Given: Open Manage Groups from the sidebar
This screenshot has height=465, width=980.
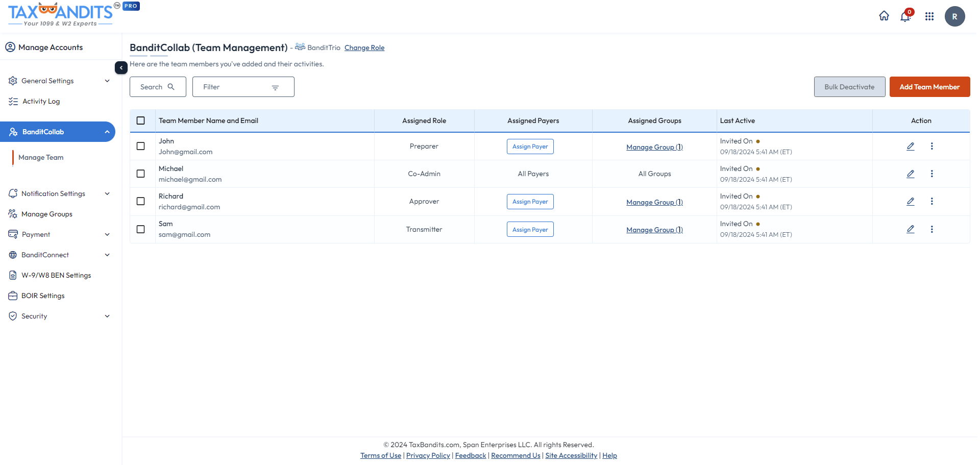Looking at the screenshot, I should tap(47, 214).
